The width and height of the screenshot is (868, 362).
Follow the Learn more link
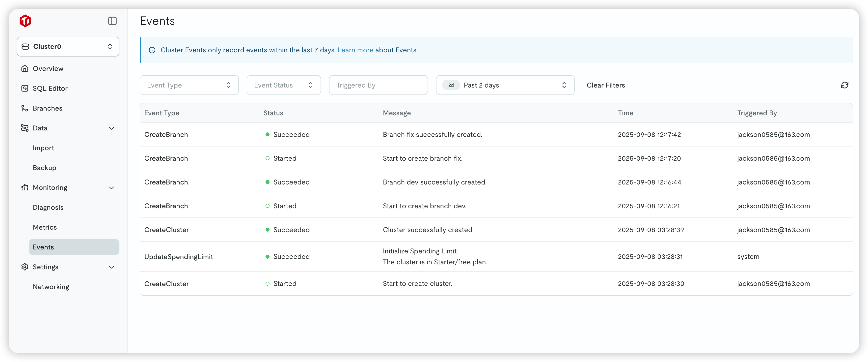(355, 50)
